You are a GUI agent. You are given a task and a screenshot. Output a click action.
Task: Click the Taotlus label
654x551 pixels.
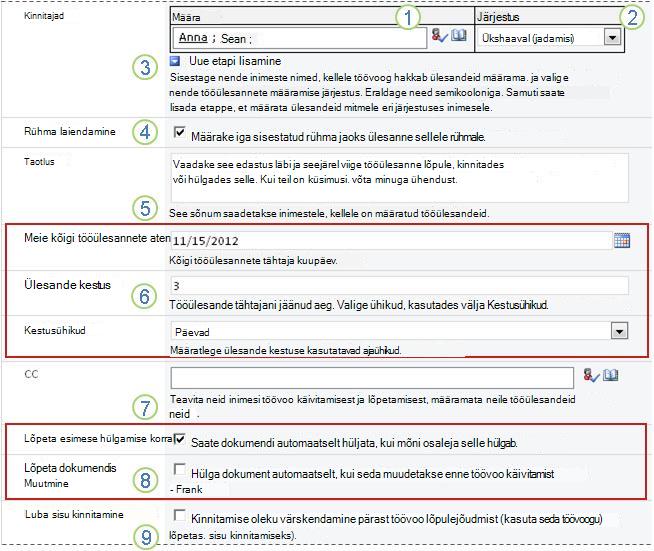[x=39, y=161]
